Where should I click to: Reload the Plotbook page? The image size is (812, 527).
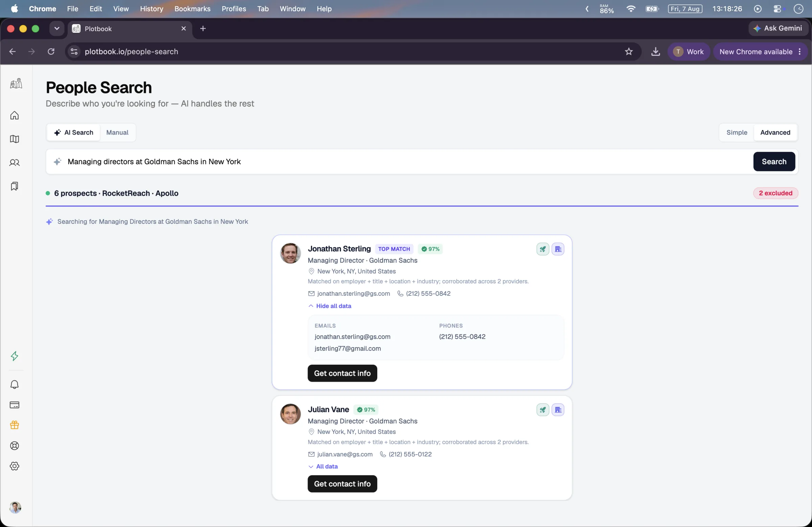click(51, 51)
